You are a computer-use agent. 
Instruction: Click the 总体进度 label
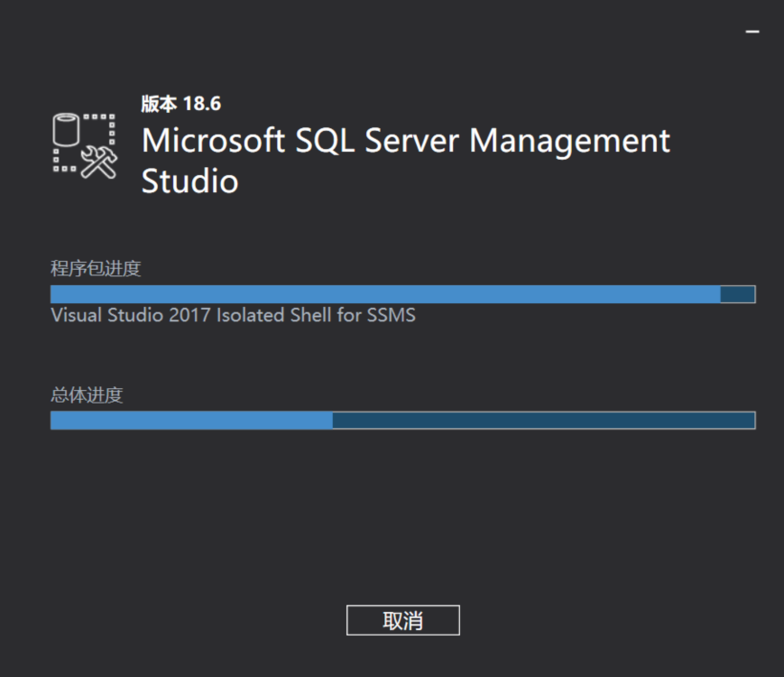[87, 394]
